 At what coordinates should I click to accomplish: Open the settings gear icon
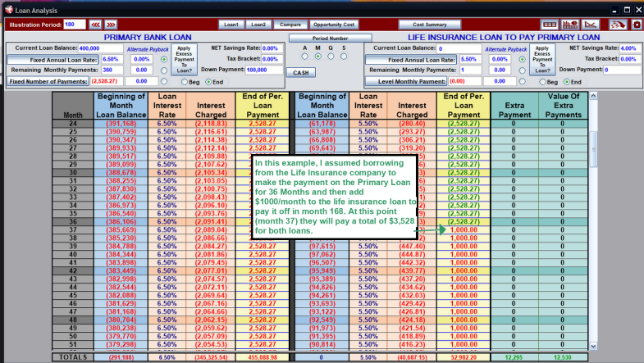coord(637,25)
